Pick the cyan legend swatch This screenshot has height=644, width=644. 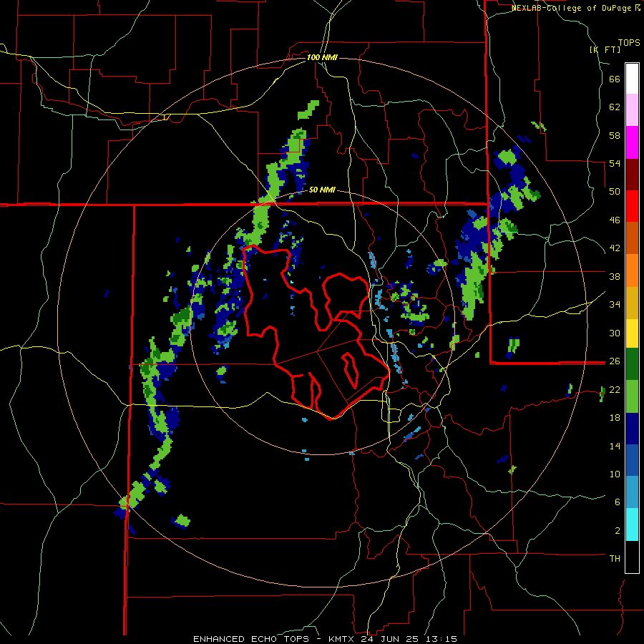(x=632, y=525)
